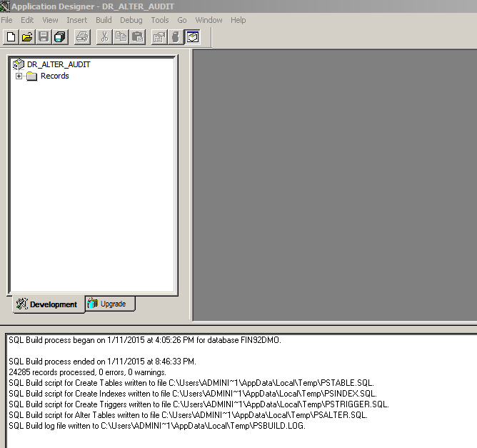Click the '24285 records processed' log line
The width and height of the screenshot is (477, 448).
87,372
